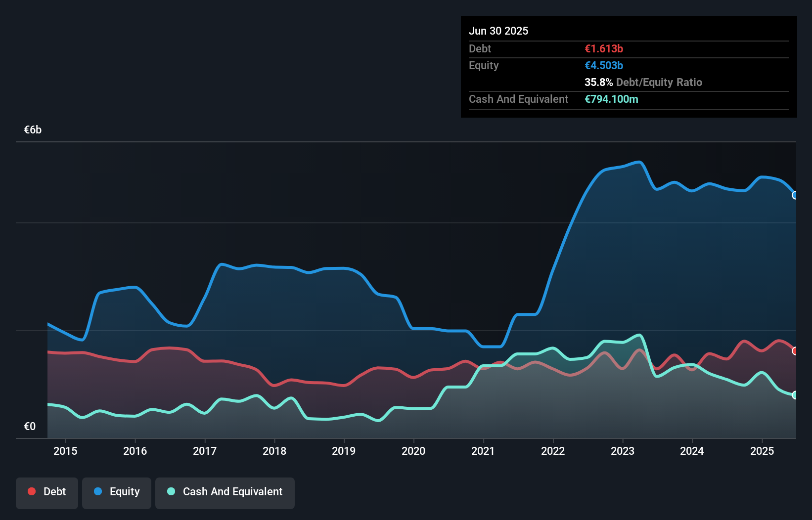Click the €6b axis gridline label
This screenshot has width=812, height=520.
click(x=33, y=130)
